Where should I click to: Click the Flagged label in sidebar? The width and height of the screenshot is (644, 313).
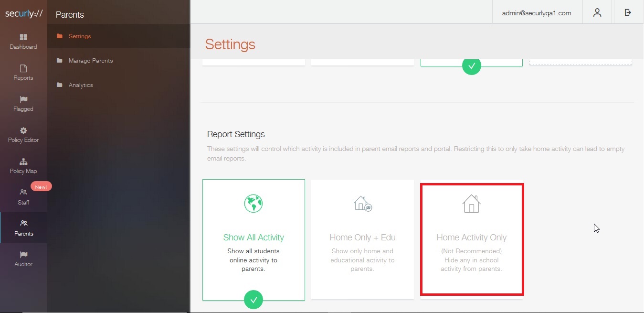[23, 109]
